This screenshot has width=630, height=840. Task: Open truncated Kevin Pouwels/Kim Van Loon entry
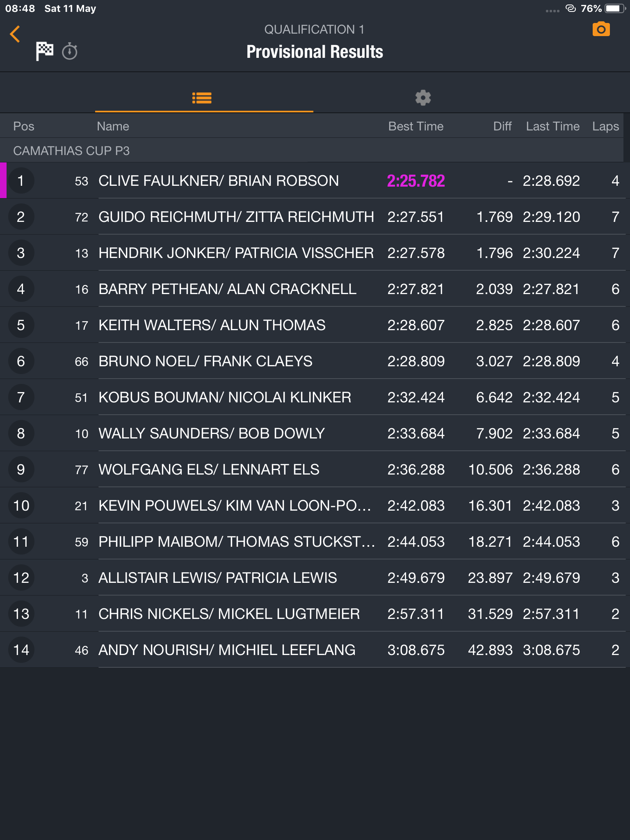coord(315,506)
